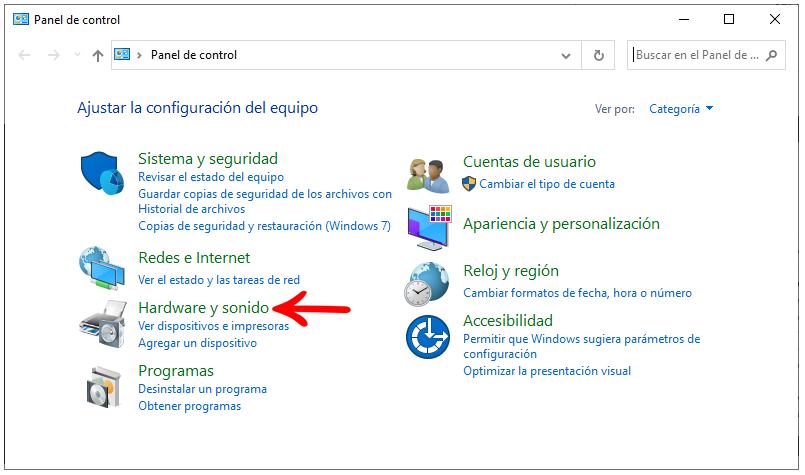Click the Forward navigation arrow
The height and width of the screenshot is (475, 805).
(53, 55)
